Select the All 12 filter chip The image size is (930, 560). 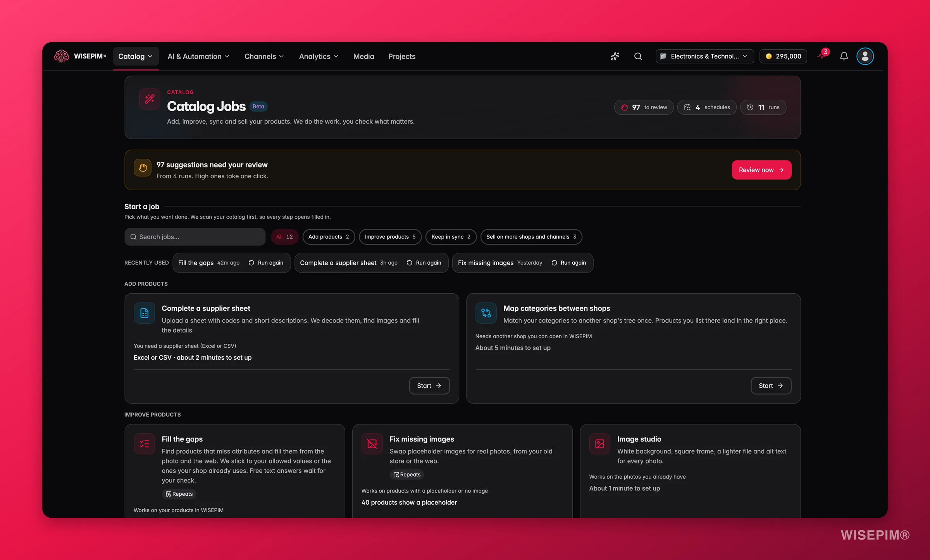pyautogui.click(x=285, y=237)
